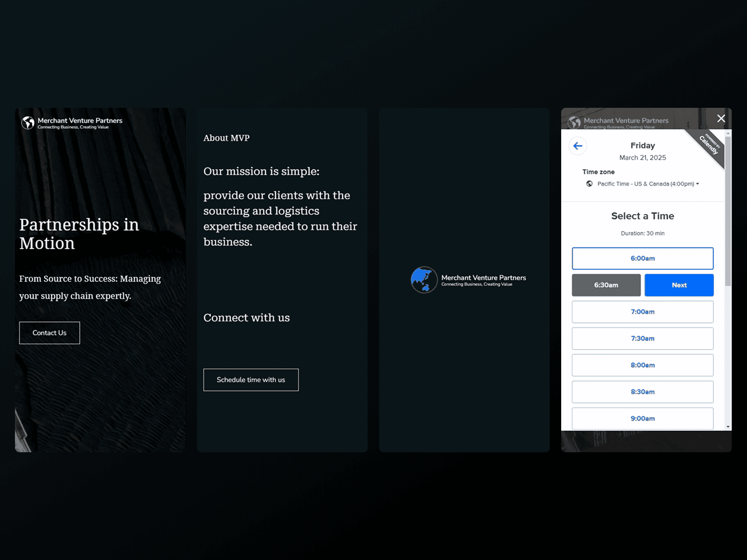The image size is (747, 560).
Task: Click the 'Partnerships in Motion' headline
Action: (79, 234)
